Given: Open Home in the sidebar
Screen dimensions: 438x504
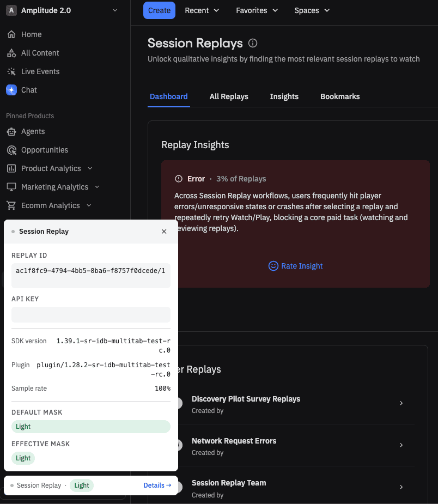Looking at the screenshot, I should (x=31, y=34).
